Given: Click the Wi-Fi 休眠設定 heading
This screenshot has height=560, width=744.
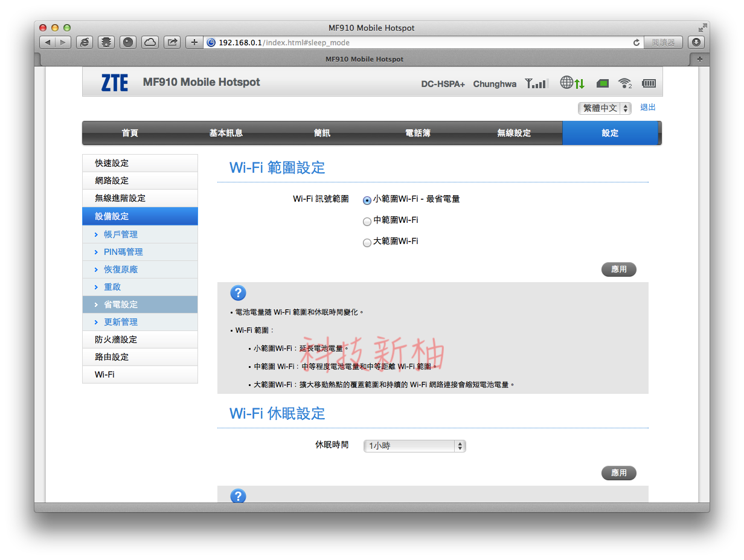Looking at the screenshot, I should (277, 414).
